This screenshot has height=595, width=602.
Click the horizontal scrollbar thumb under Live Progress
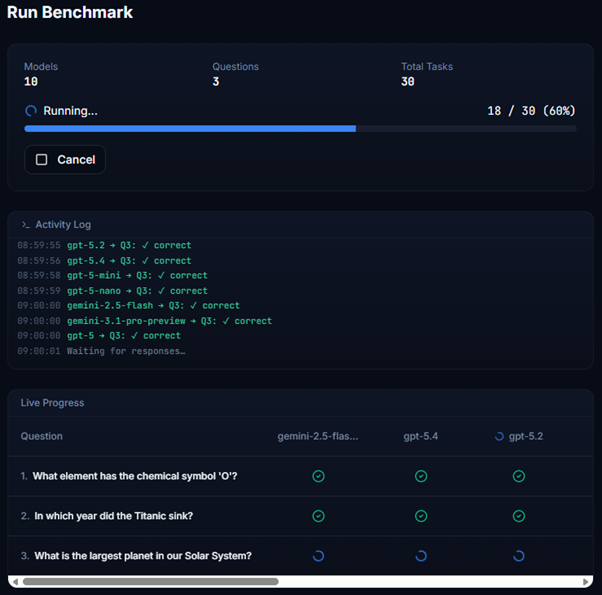[x=150, y=582]
